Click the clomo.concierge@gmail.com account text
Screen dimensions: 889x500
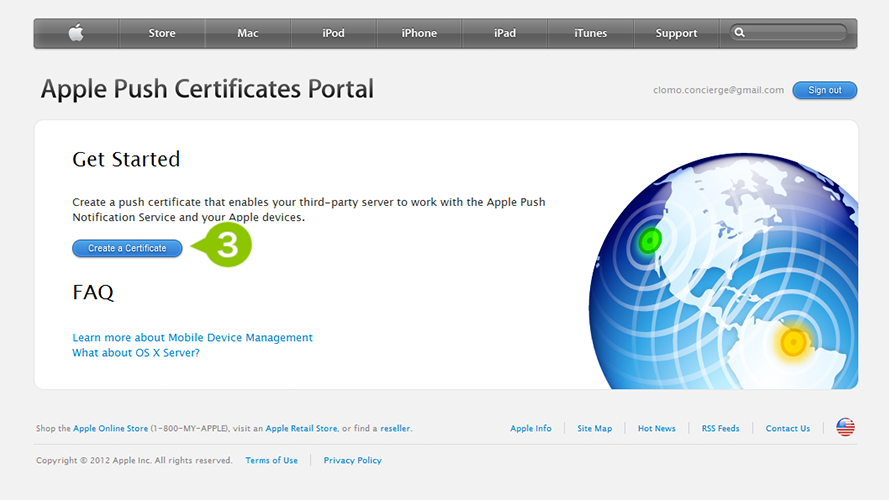click(718, 90)
